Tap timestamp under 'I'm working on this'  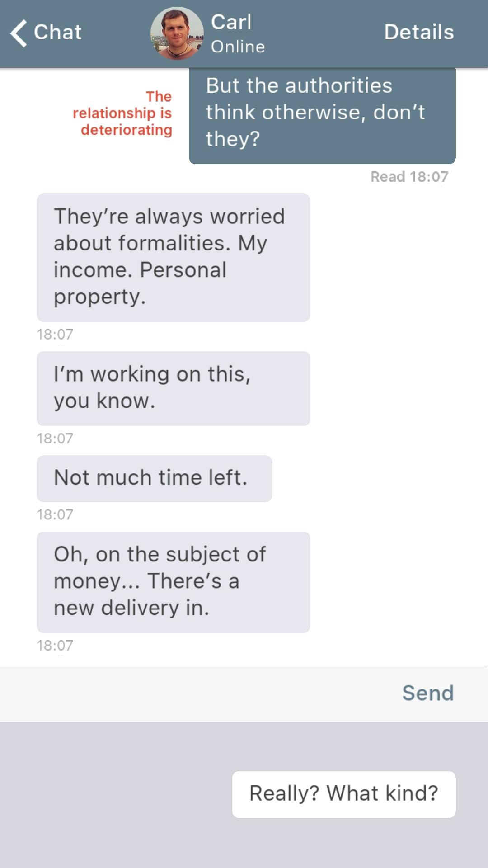55,439
